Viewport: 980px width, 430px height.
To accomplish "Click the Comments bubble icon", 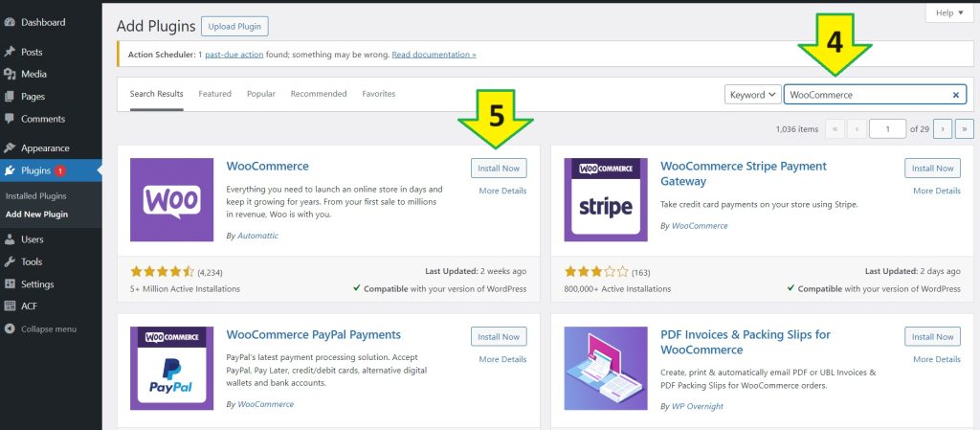I will pos(10,119).
